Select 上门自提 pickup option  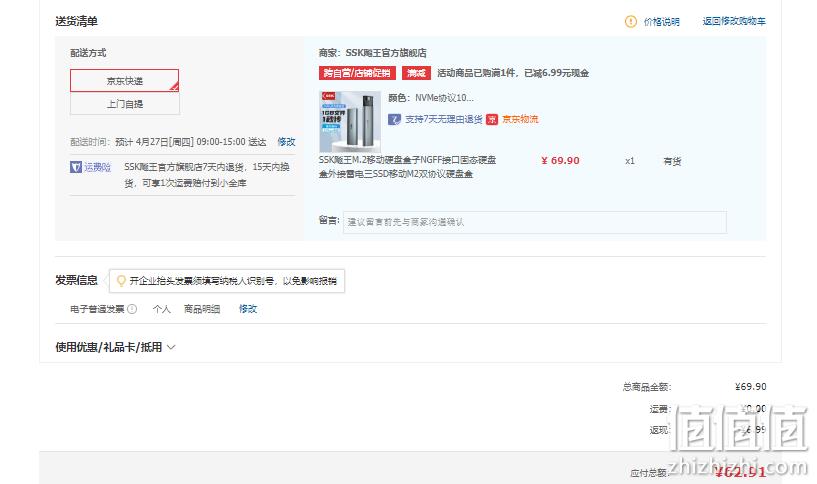point(125,104)
